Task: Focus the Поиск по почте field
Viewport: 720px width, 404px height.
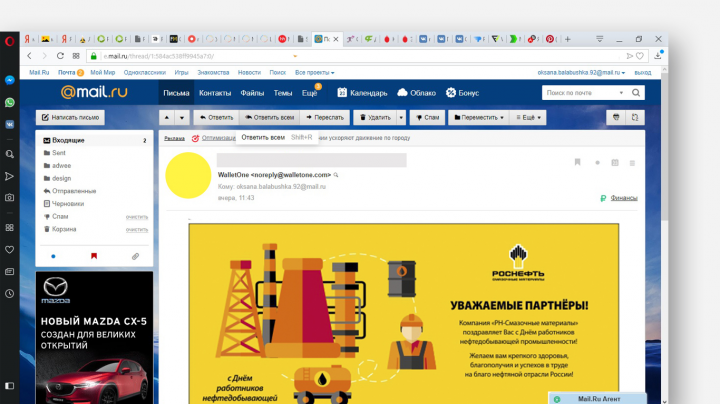Action: pos(581,93)
